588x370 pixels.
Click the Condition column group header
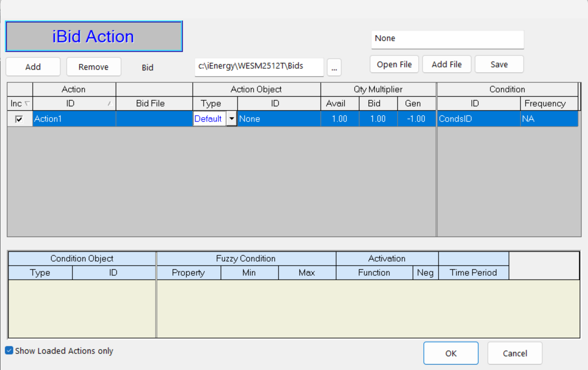507,89
